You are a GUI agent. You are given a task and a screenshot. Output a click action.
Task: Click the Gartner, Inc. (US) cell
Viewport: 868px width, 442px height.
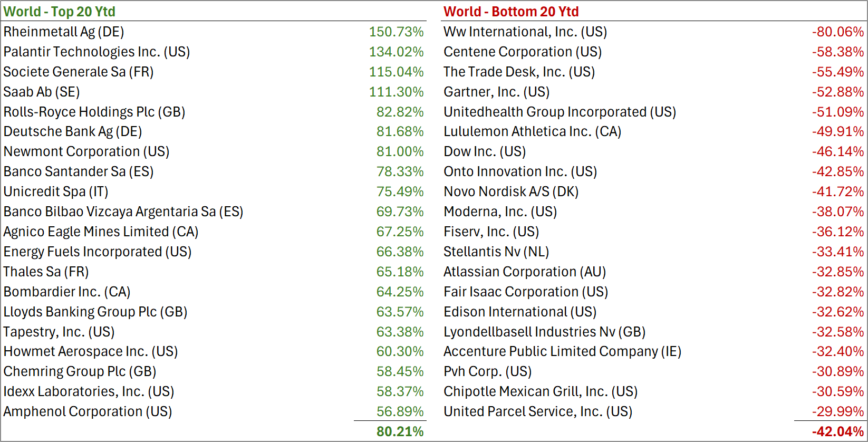pos(497,92)
